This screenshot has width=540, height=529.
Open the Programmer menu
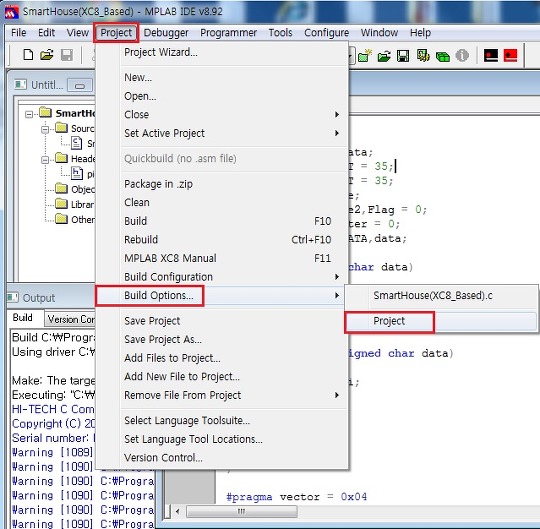[229, 33]
